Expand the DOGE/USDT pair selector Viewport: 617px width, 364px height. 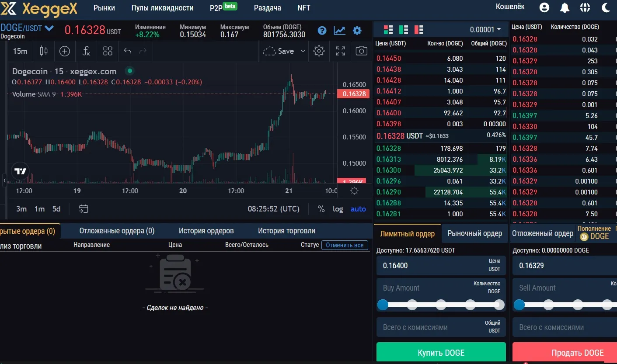click(49, 28)
